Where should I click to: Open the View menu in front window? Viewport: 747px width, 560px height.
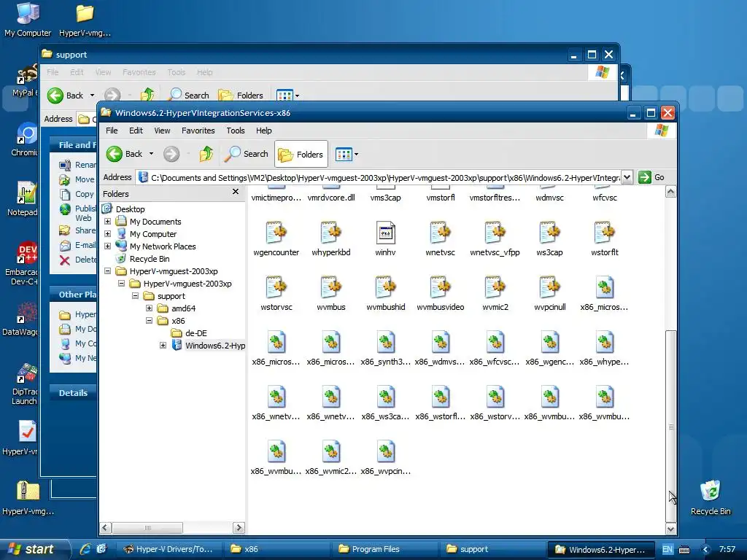click(162, 131)
